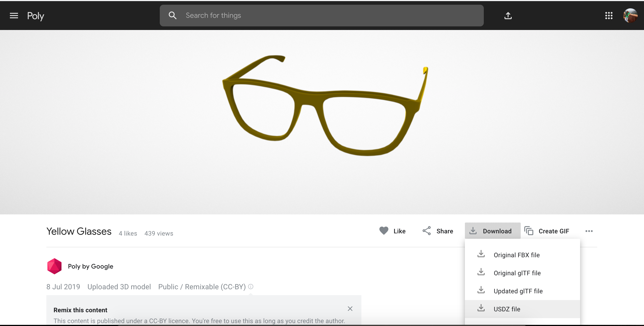
Task: Open the user account avatar
Action: click(630, 16)
